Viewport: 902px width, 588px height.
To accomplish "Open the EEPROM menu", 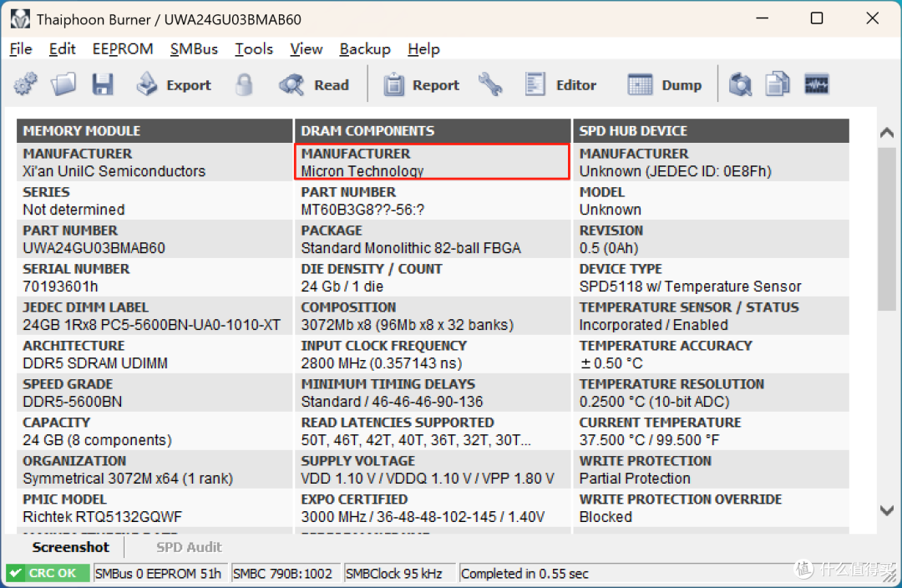I will click(x=123, y=49).
